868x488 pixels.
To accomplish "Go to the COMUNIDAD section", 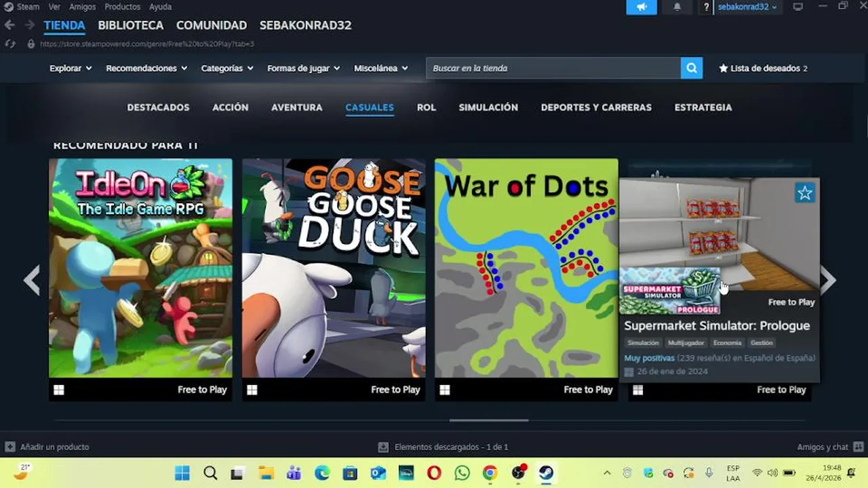I will pos(212,25).
